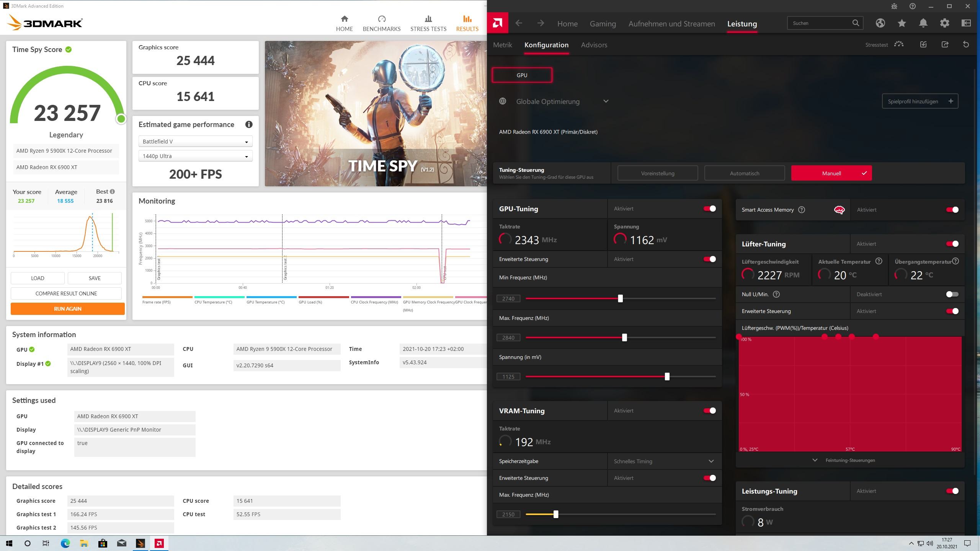Viewport: 980px width, 551px height.
Task: Open help icon next to Aktuelle Temperatur
Action: pyautogui.click(x=879, y=261)
